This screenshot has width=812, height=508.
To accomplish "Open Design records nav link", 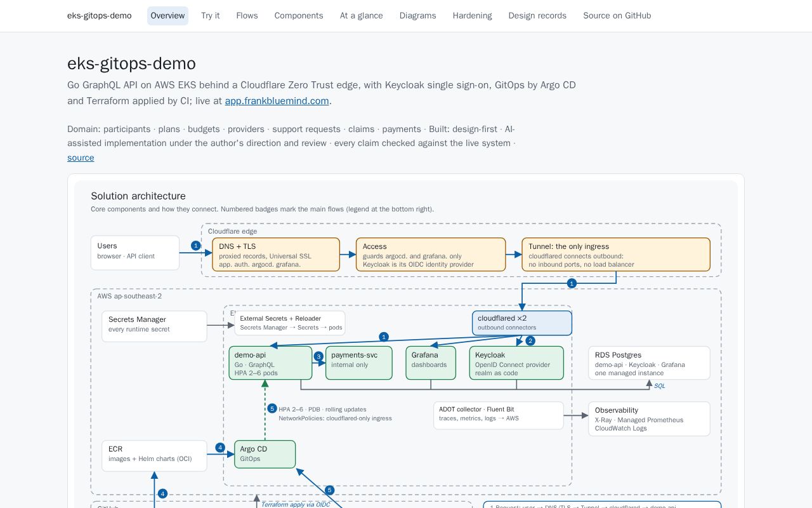I will 537,16.
